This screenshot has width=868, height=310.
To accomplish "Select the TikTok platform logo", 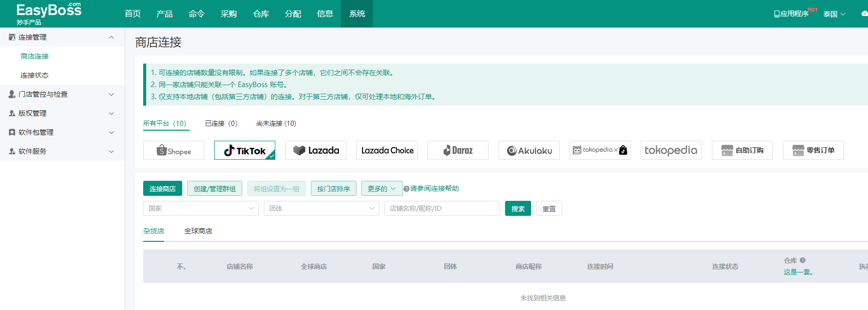I will [244, 151].
